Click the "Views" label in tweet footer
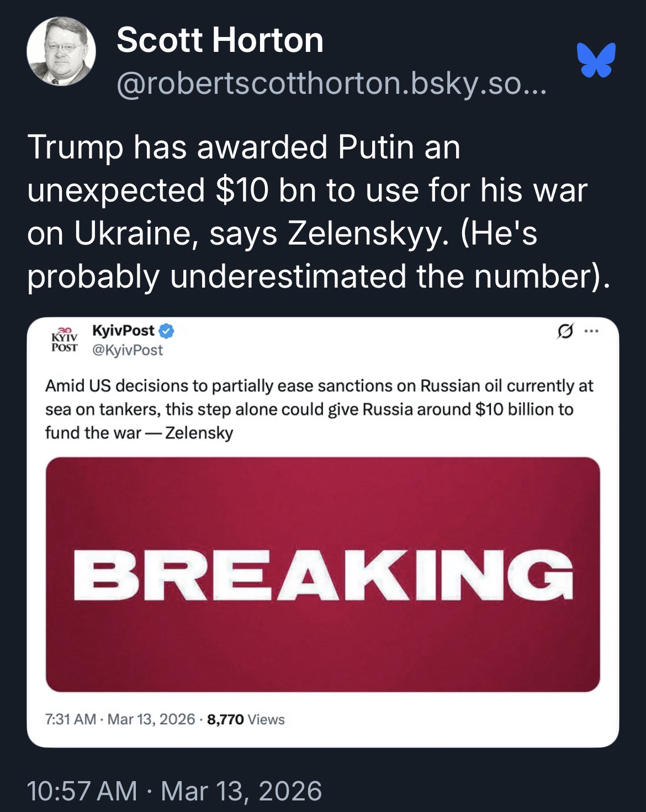646x812 pixels. 266,719
